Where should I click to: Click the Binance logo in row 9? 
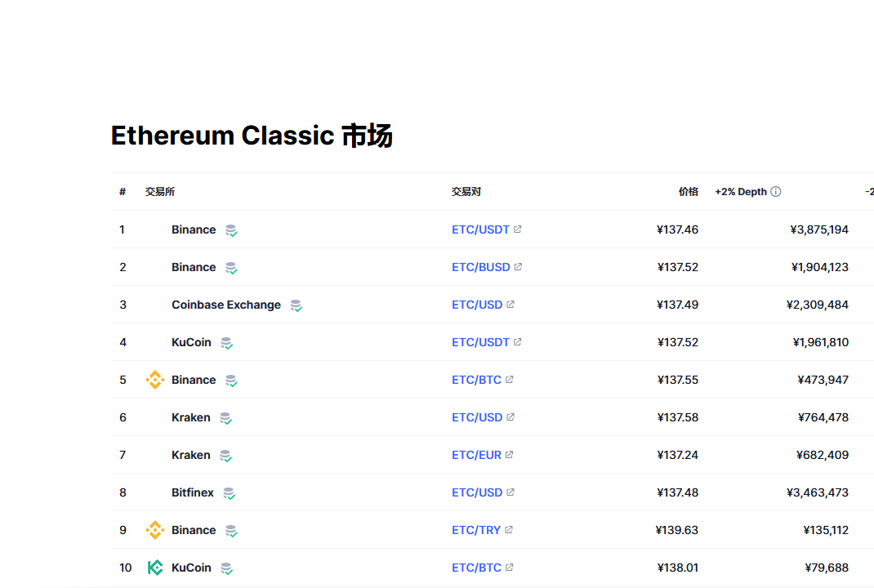pos(155,530)
